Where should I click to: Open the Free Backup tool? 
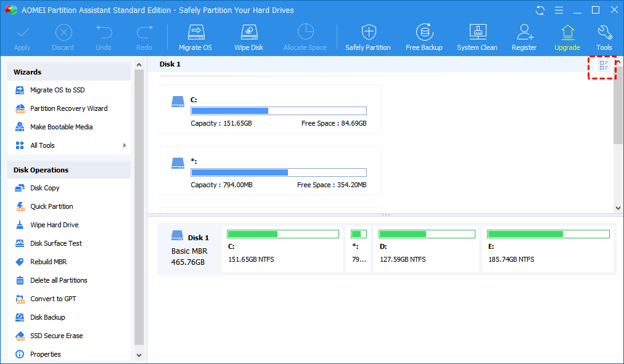coord(424,38)
